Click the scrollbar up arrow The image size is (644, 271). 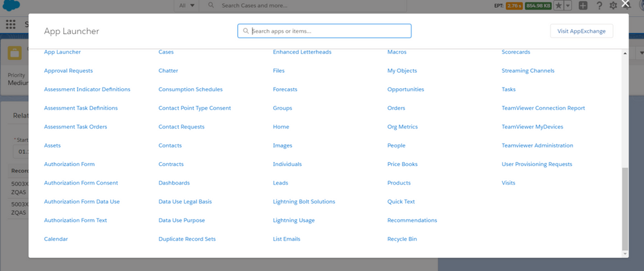click(x=625, y=53)
